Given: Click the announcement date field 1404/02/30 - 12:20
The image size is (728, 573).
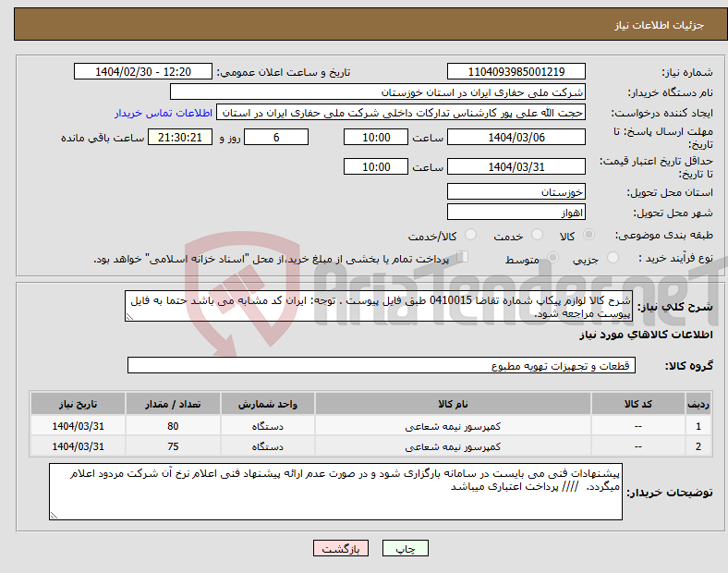Looking at the screenshot, I should [x=143, y=72].
